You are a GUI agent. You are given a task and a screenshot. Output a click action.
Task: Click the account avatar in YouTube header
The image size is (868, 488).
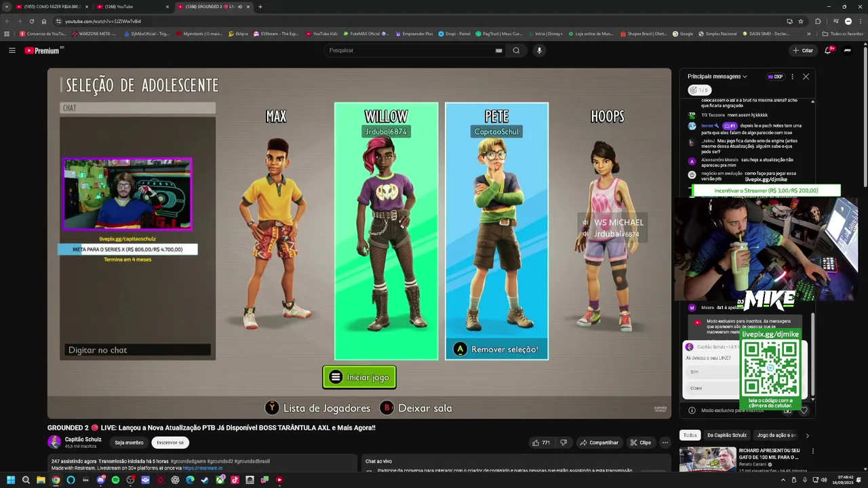click(x=848, y=50)
